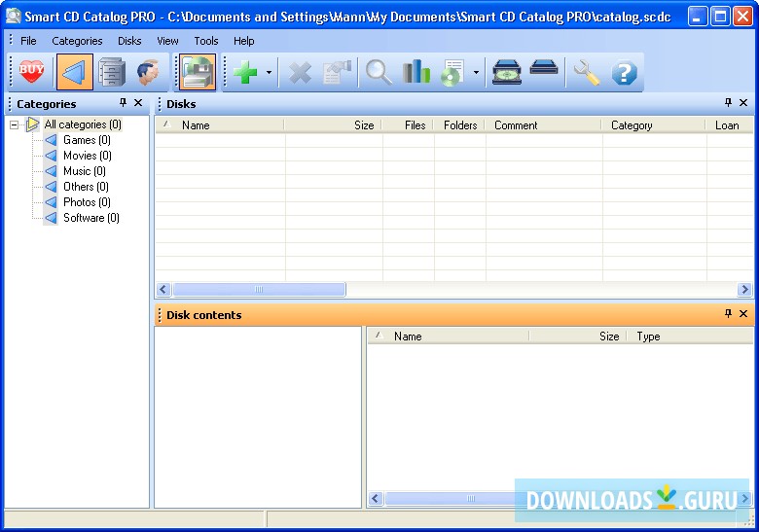The height and width of the screenshot is (532, 759).
Task: Click Disks list horizontal scrollbar thumb
Action: click(260, 289)
